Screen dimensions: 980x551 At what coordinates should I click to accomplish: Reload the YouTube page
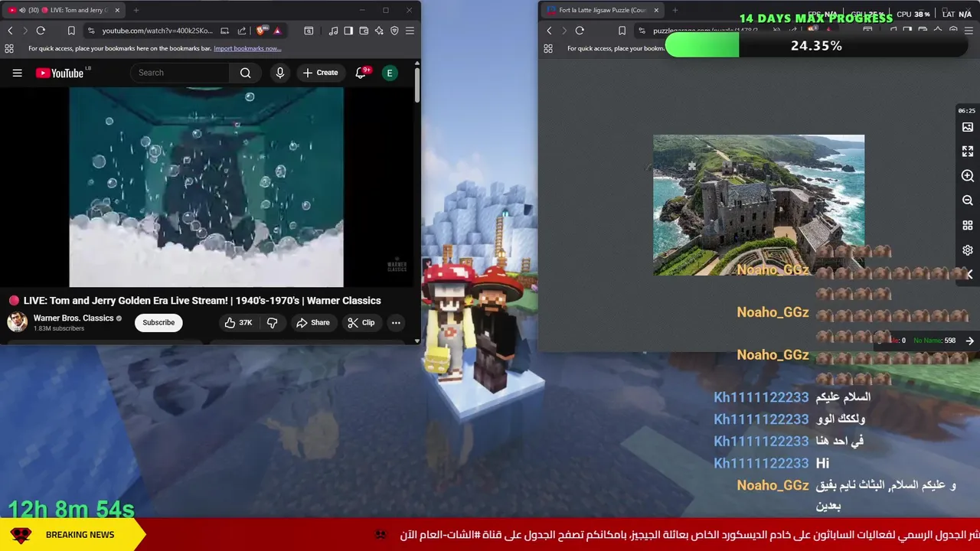(x=41, y=31)
